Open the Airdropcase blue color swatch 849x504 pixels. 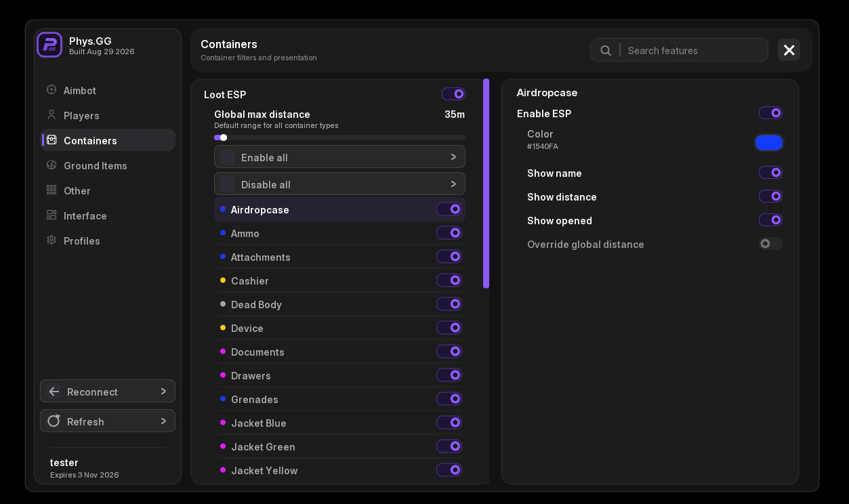[x=769, y=142]
